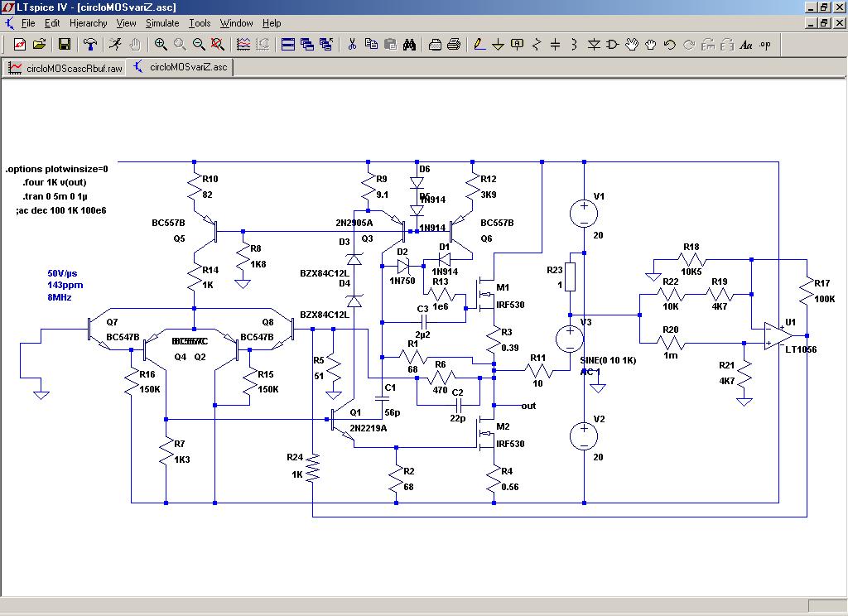Cascade windows icon

(307, 45)
